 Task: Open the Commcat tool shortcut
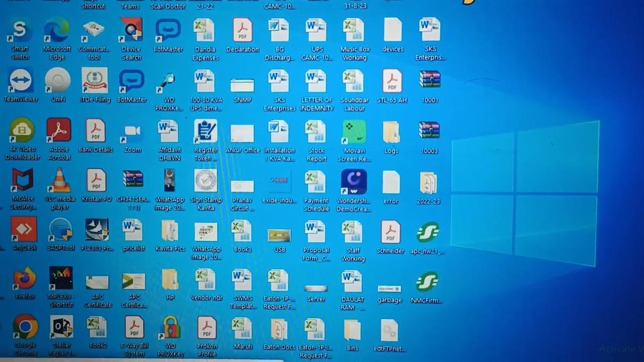pos(94,30)
